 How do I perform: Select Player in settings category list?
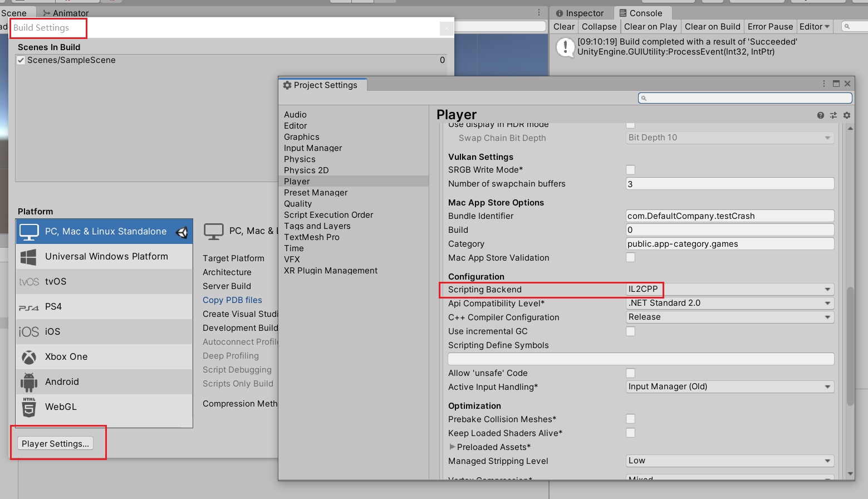[x=354, y=182]
